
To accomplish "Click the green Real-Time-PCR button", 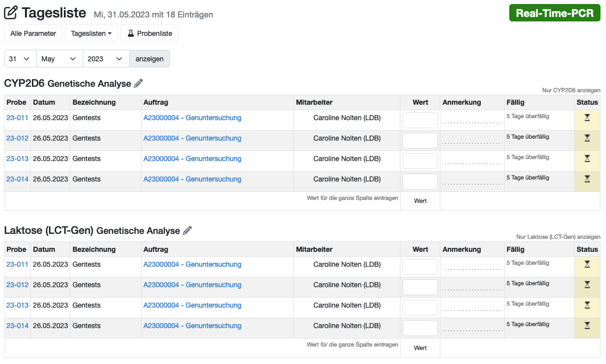I will tap(554, 12).
